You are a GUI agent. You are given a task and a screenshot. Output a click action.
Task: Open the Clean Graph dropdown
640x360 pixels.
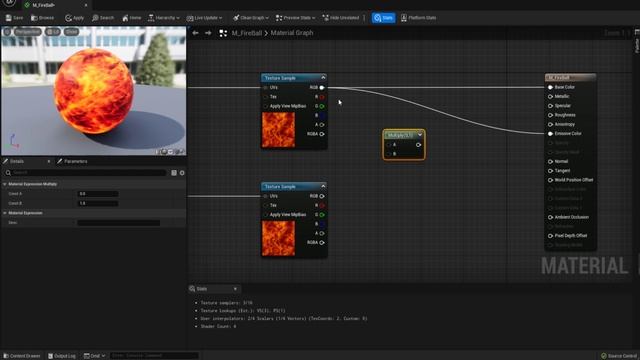(251, 18)
